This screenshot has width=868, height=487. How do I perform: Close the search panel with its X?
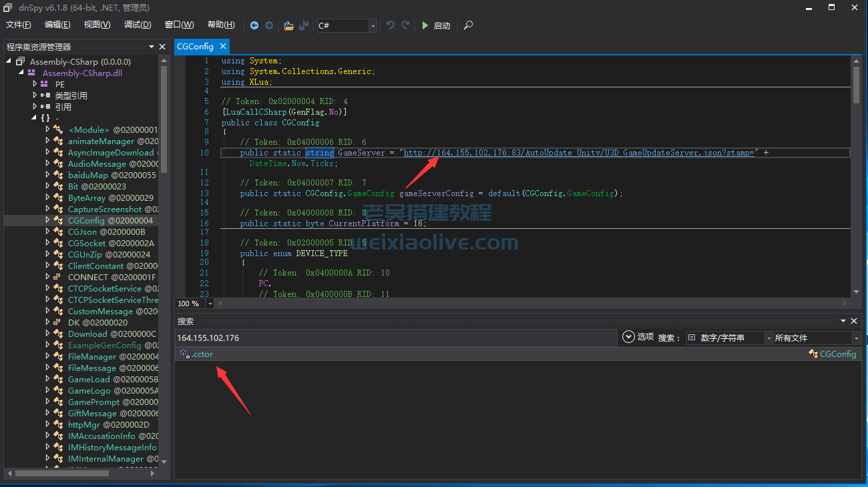[853, 321]
